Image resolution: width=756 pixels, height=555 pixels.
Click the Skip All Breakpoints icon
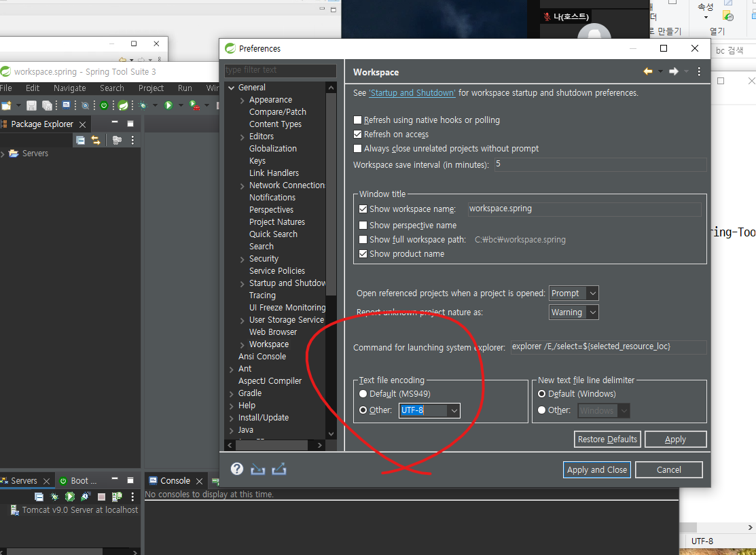click(85, 105)
